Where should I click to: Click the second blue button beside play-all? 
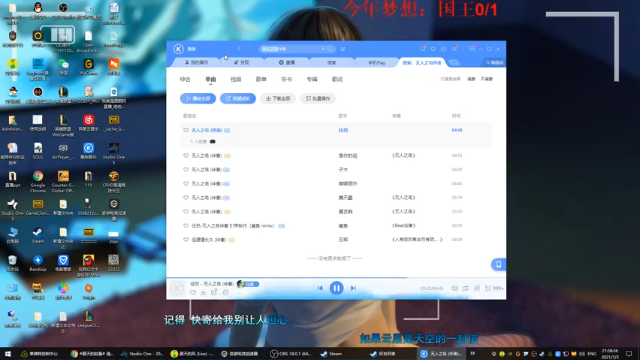tap(238, 98)
